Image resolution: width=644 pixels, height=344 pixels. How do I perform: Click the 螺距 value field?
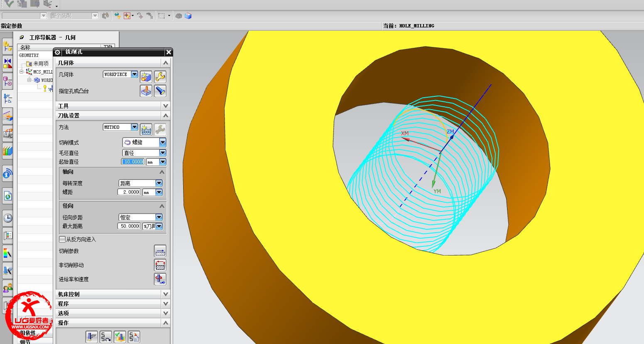coord(130,192)
